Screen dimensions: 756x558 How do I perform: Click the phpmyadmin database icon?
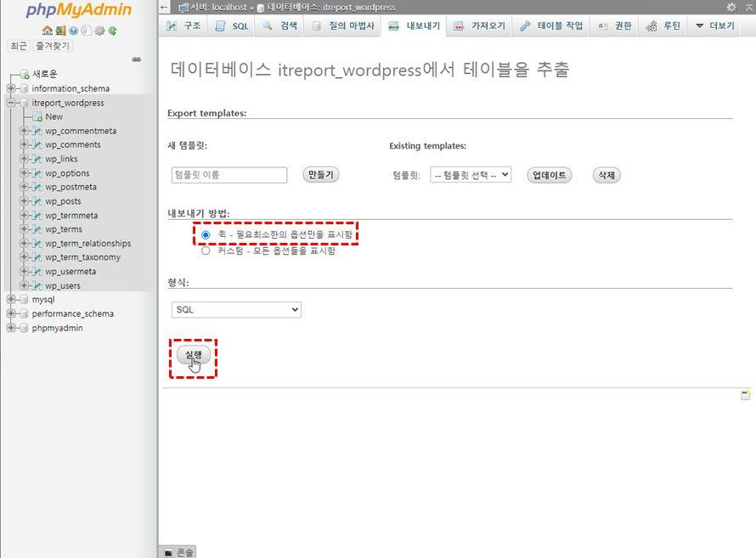click(24, 328)
